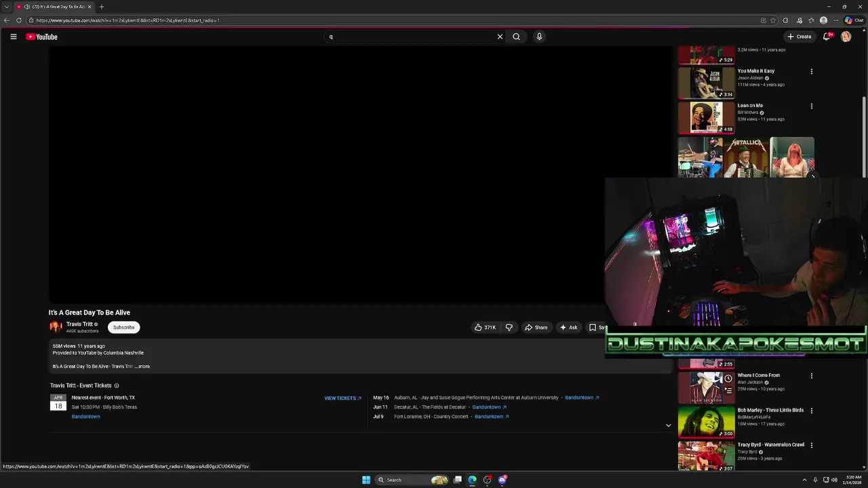Show hidden system tray icons

click(x=804, y=480)
